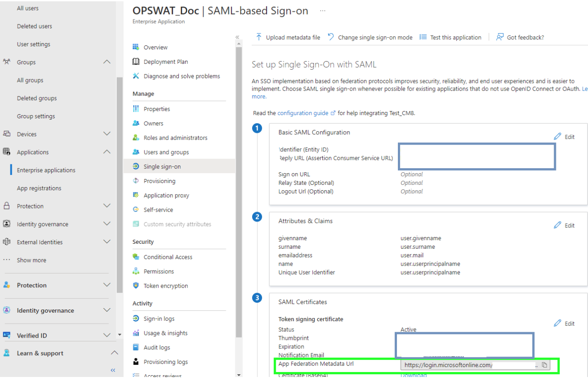Click the user.userprincipalname value for name
This screenshot has height=382, width=588.
click(x=430, y=264)
